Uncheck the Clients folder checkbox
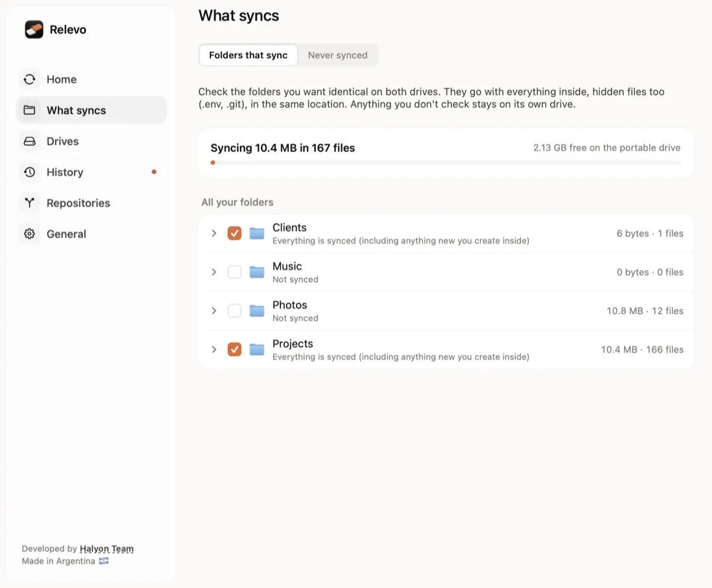The height and width of the screenshot is (588, 712). pos(234,234)
